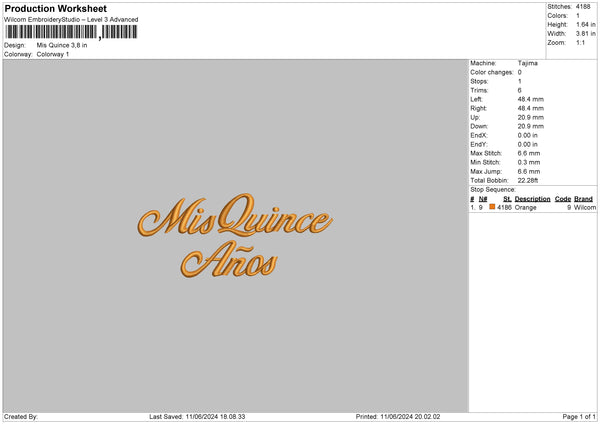Click the EndY value 0.00 in
600x424 pixels.
click(528, 144)
